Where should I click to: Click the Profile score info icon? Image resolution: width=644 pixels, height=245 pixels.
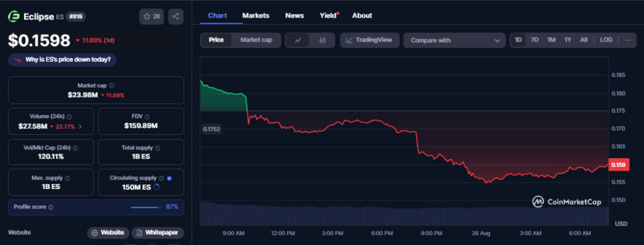[51, 207]
